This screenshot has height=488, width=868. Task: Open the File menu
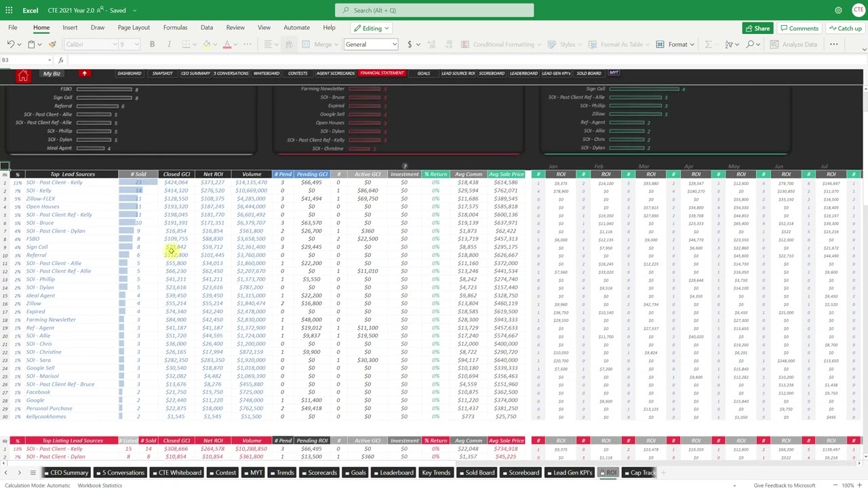coord(13,28)
